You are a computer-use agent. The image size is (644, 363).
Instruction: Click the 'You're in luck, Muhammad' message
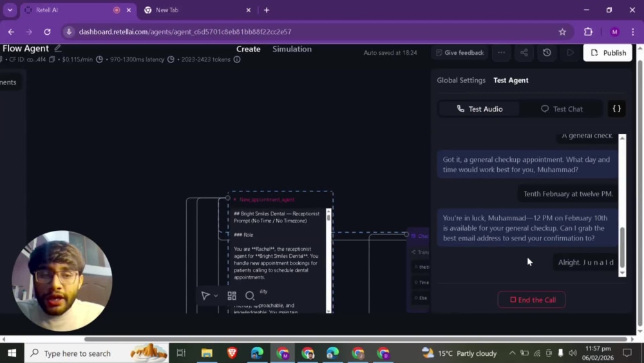point(527,228)
